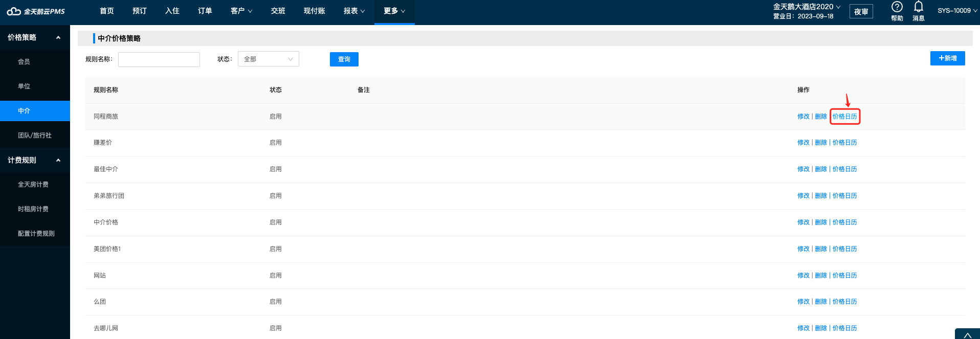This screenshot has width=980, height=339.
Task: Open 价格日历 for 最佳中介
Action: (x=845, y=169)
